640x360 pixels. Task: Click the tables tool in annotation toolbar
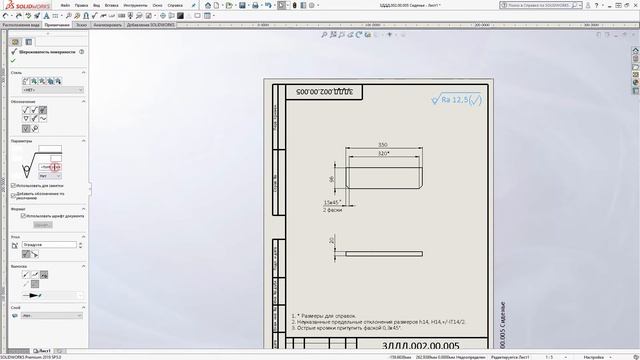tap(207, 16)
